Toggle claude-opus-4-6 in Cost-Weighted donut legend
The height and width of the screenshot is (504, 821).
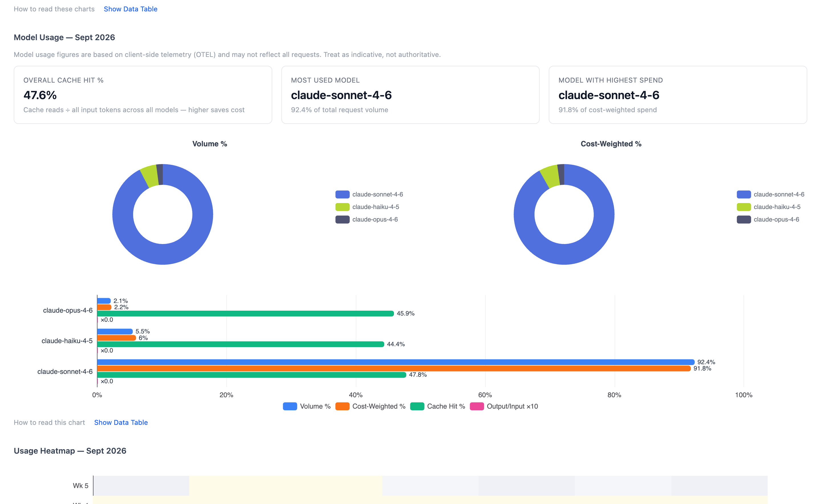[x=768, y=220]
